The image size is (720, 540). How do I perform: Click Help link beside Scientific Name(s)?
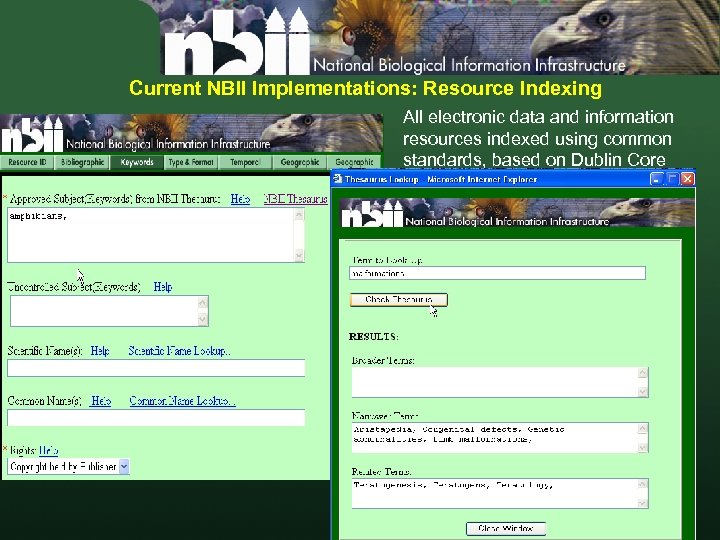[100, 351]
